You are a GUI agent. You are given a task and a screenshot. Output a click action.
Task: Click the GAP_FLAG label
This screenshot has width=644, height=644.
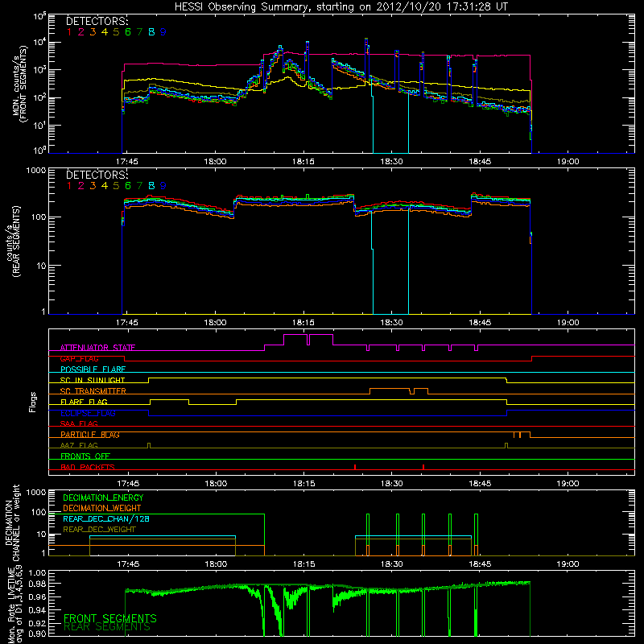tap(79, 358)
